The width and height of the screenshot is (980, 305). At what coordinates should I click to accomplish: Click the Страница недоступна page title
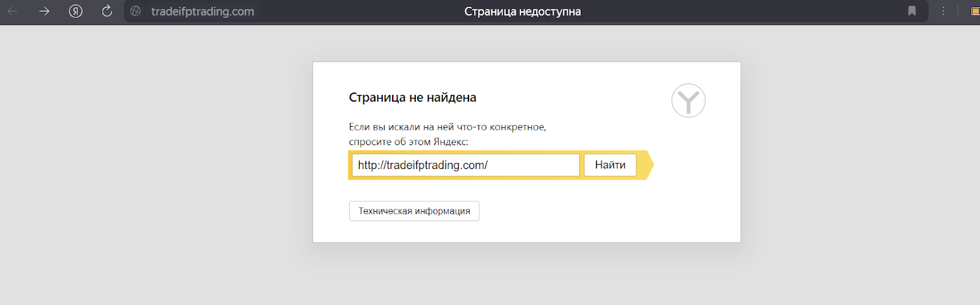pos(522,12)
